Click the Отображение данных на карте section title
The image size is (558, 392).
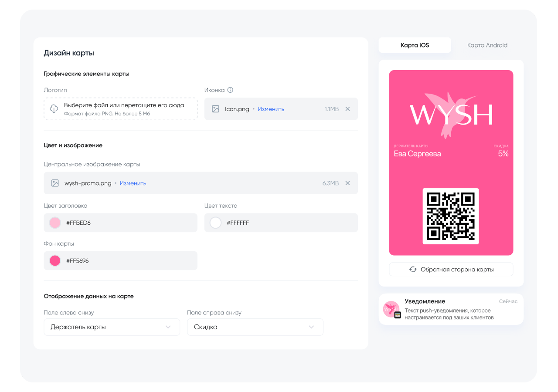coord(89,296)
